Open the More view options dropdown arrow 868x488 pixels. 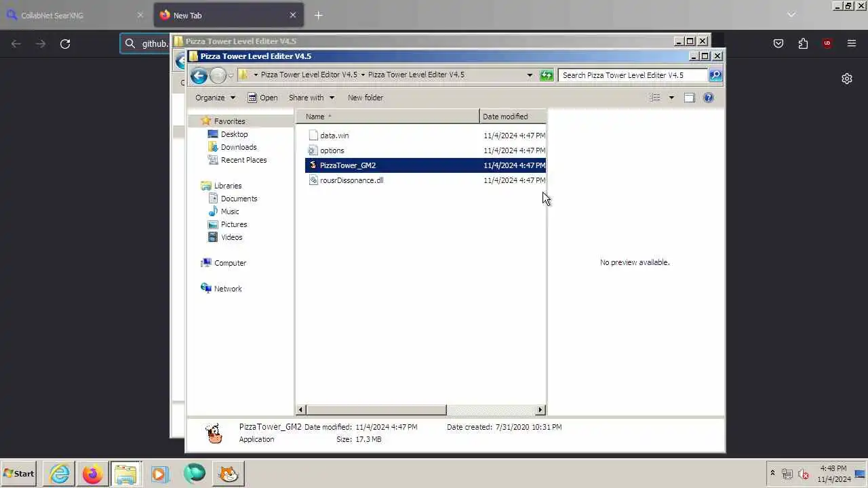pyautogui.click(x=671, y=98)
